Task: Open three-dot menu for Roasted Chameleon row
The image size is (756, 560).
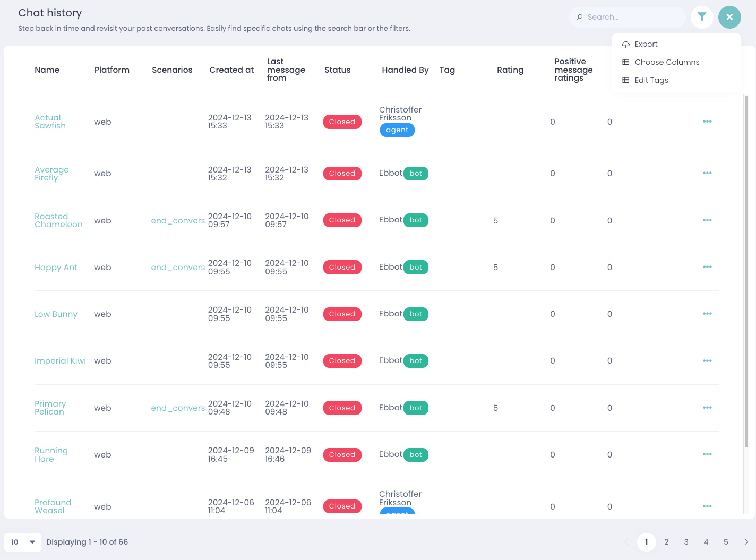Action: point(707,220)
